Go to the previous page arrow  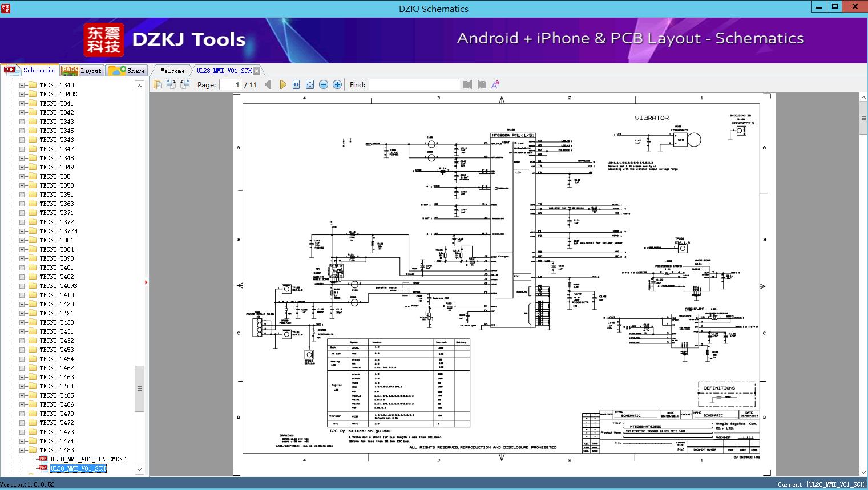[x=268, y=84]
